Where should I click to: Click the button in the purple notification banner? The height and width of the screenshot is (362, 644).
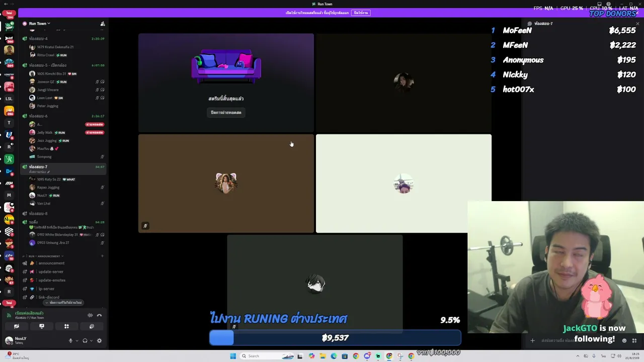(360, 13)
